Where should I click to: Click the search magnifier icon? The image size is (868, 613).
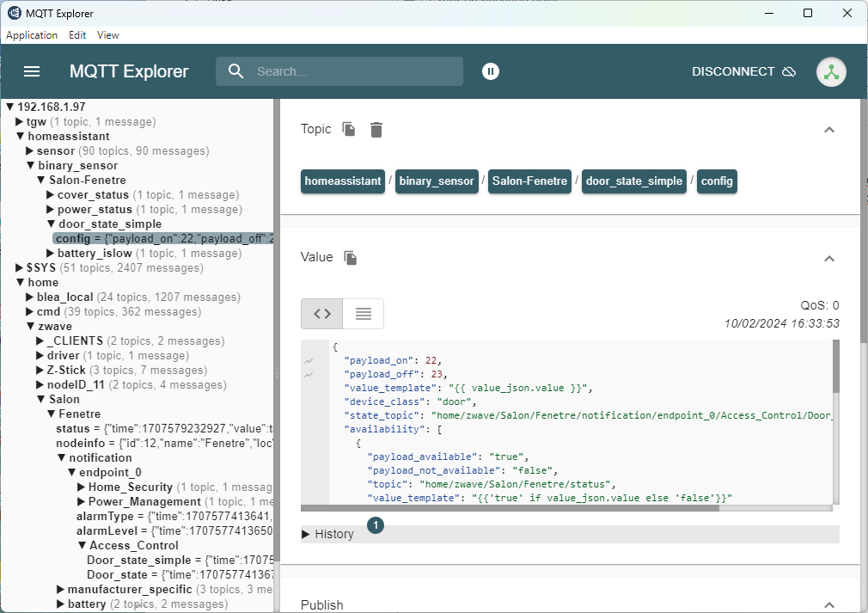click(x=235, y=71)
